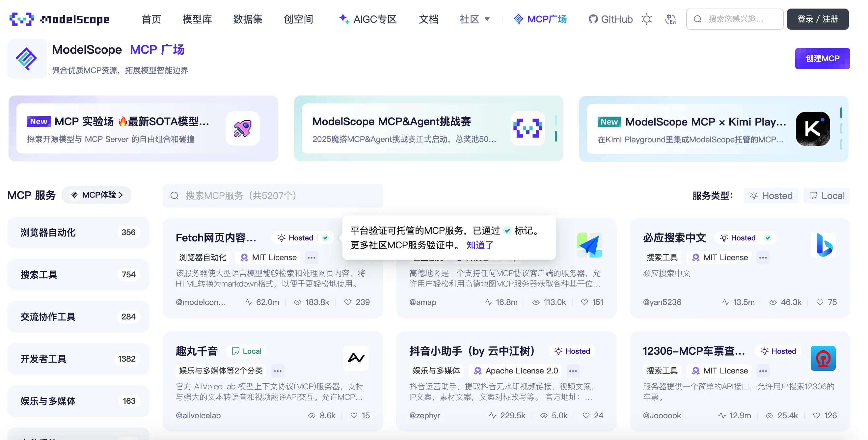Click the 12306 railway logo icon

click(x=823, y=358)
